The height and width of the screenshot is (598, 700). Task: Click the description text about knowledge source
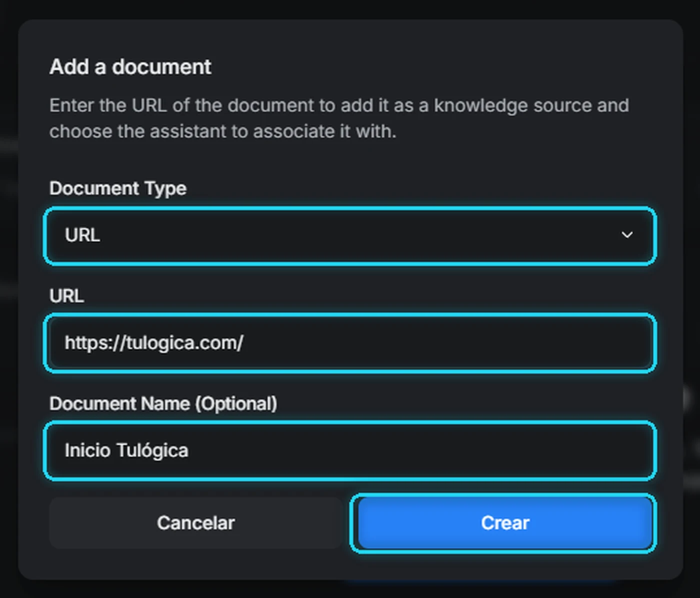(339, 118)
